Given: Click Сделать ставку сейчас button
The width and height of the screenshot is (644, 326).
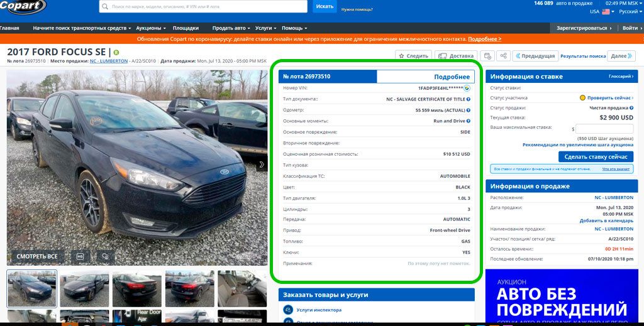Looking at the screenshot, I should coord(596,156).
